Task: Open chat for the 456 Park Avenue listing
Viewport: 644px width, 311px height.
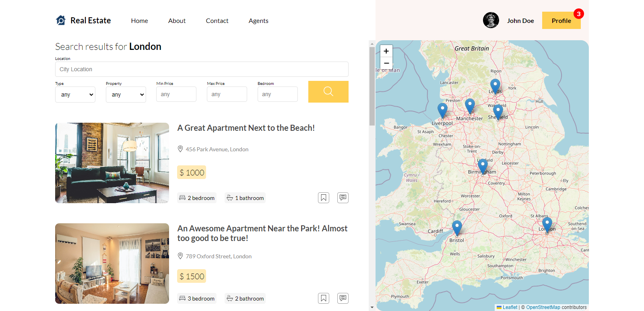Action: click(343, 198)
